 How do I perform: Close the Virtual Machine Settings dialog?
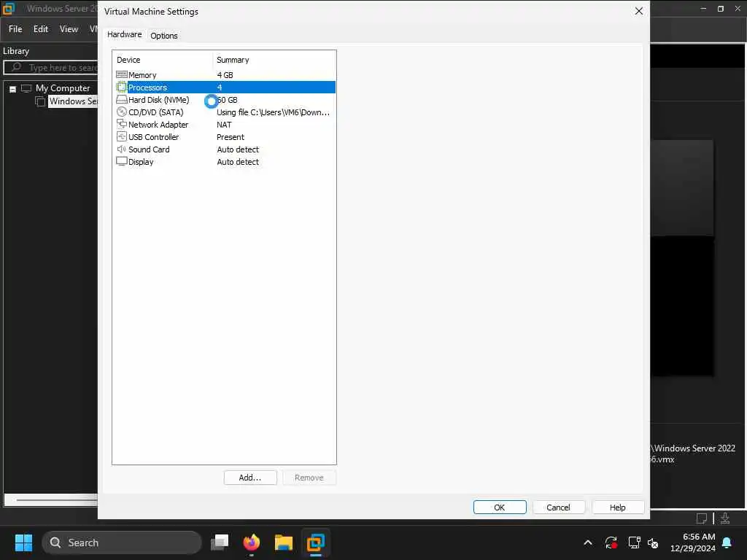[639, 11]
